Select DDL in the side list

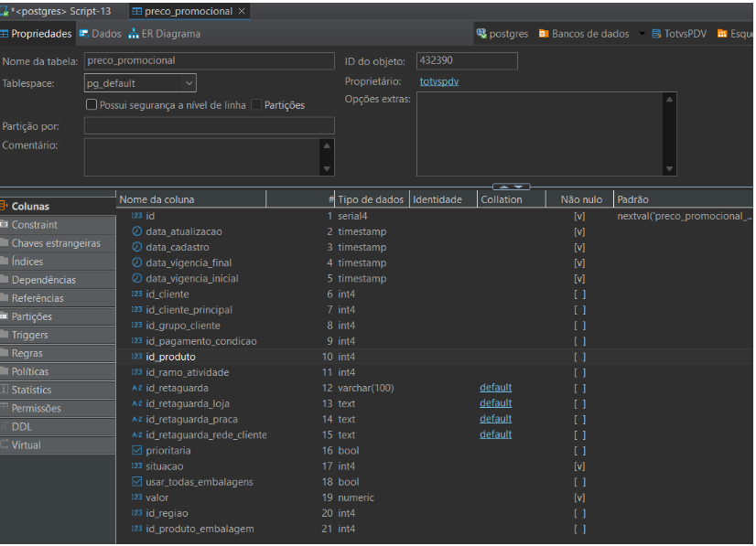[58, 426]
